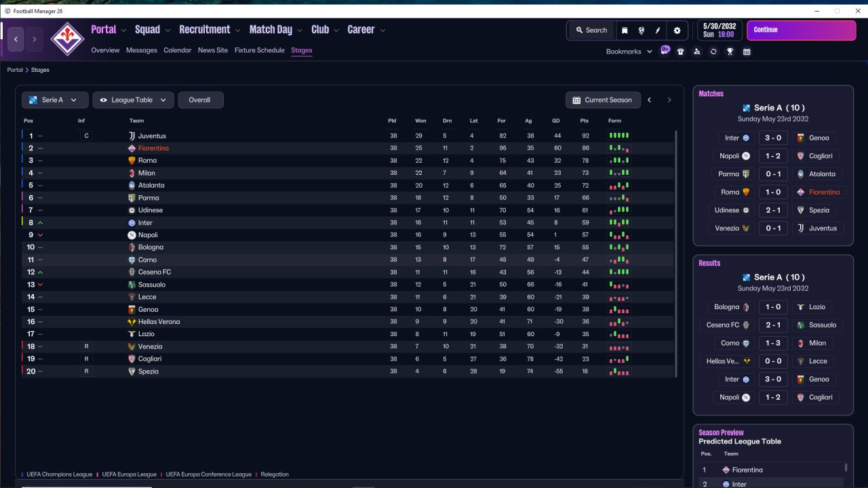Viewport: 868px width, 488px height.
Task: Switch to the Overview tab
Action: (x=105, y=50)
